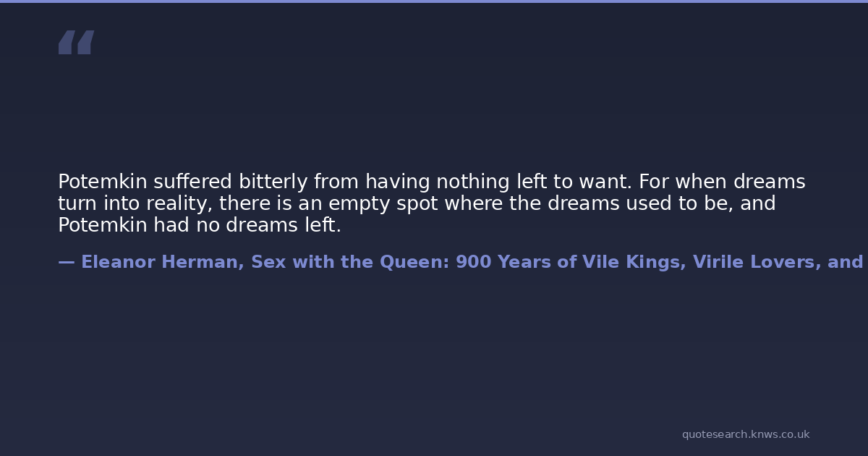
Task: Open the quotesearch.knws.co.uk watermark link
Action: [x=745, y=434]
